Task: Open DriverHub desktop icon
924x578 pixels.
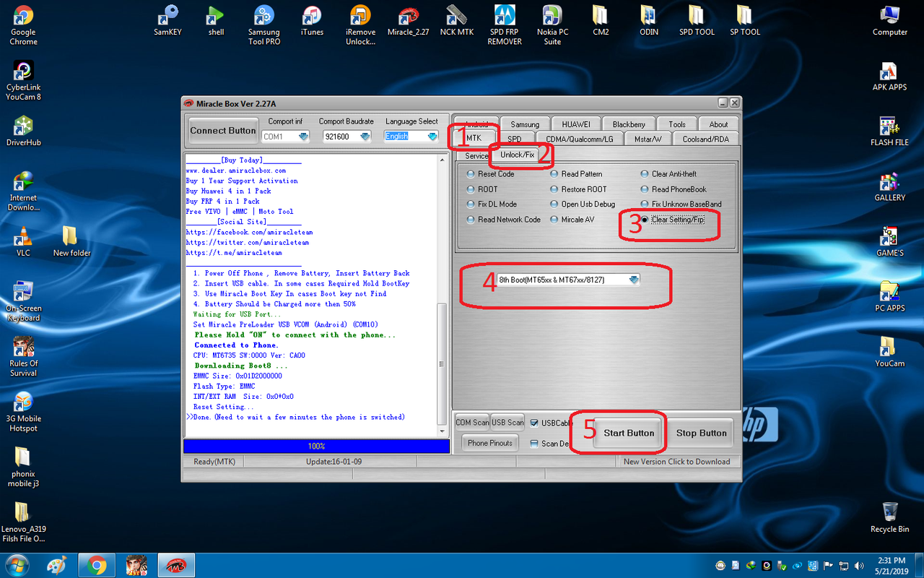Action: [x=23, y=131]
